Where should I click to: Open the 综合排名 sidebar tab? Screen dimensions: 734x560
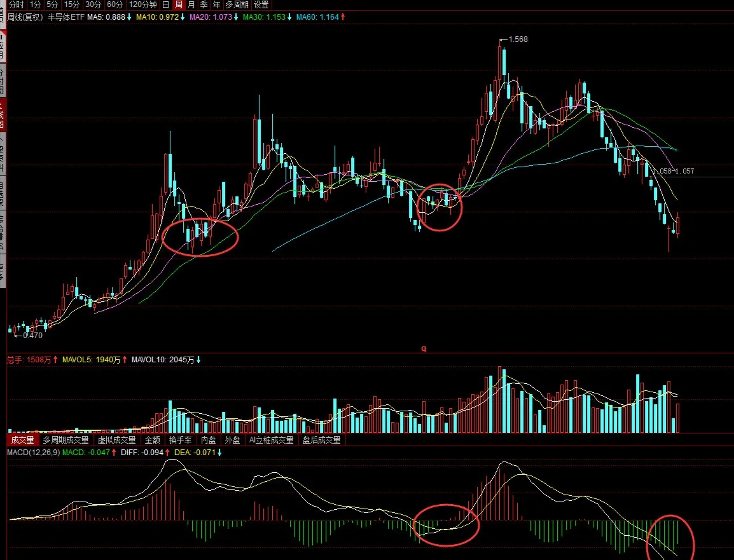3,231
